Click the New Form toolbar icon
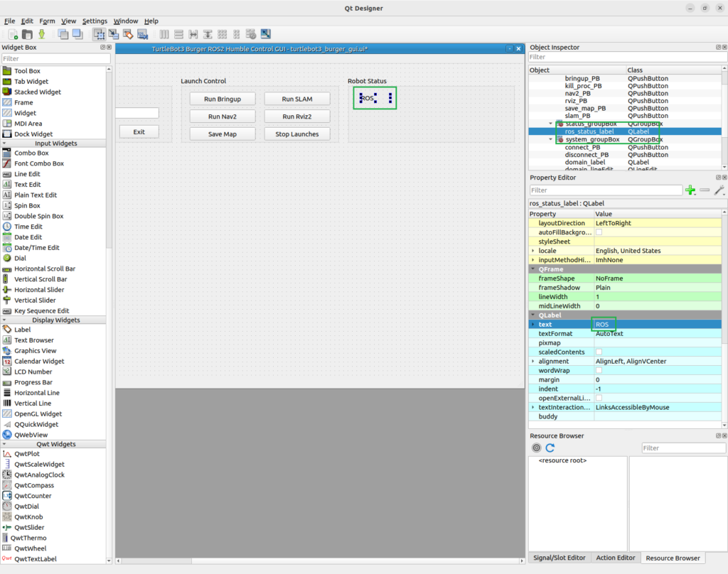 click(13, 34)
